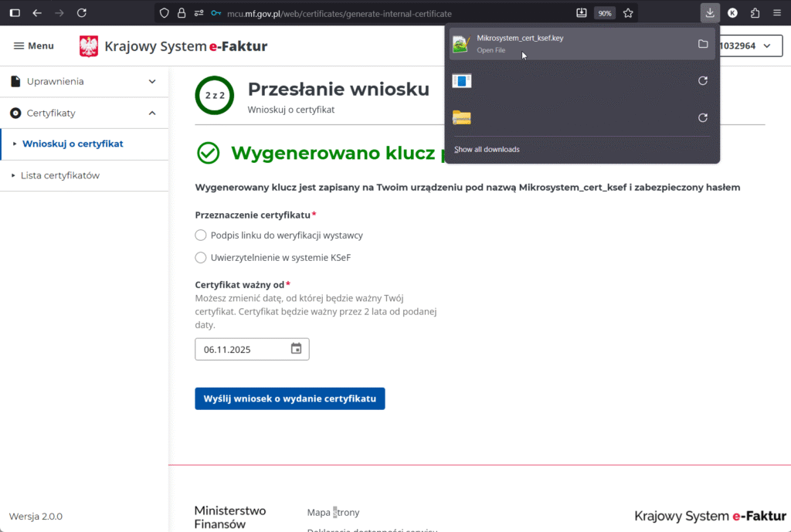Viewport: 791px width, 532px height.
Task: Click the Show all downloads link
Action: click(x=487, y=149)
